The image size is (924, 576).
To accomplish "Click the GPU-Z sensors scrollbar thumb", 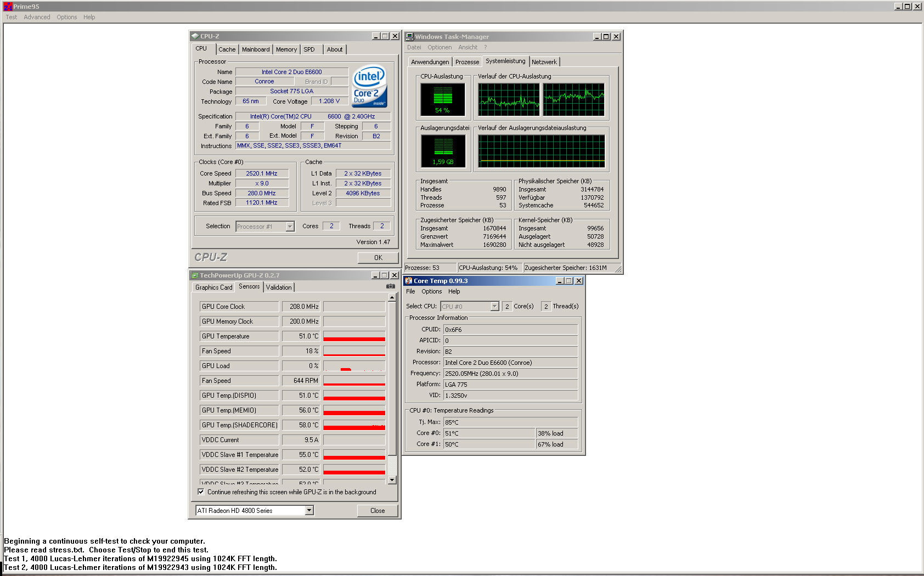I will pyautogui.click(x=392, y=379).
